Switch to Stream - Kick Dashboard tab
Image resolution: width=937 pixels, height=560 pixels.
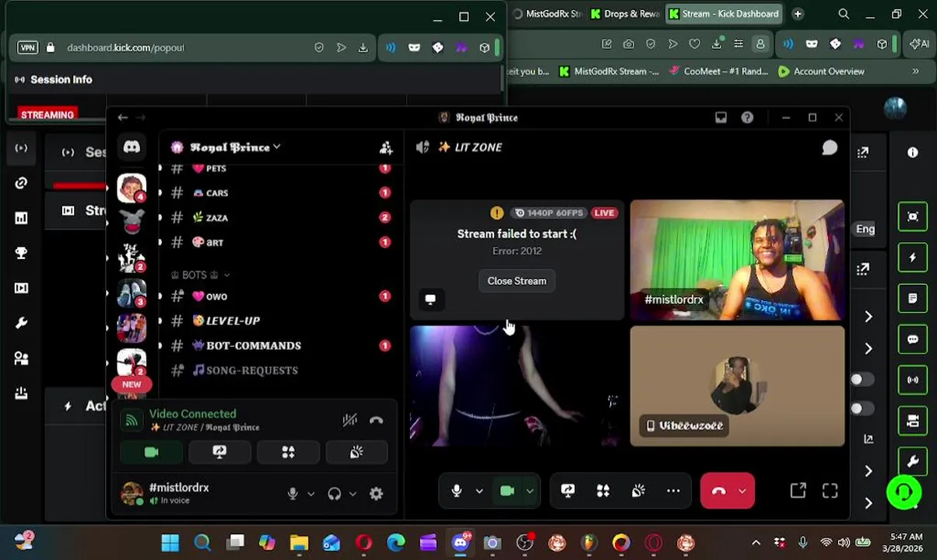tap(725, 14)
